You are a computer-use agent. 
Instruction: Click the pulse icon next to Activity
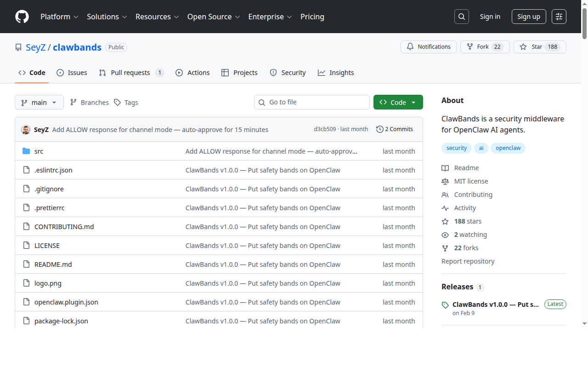tap(445, 208)
